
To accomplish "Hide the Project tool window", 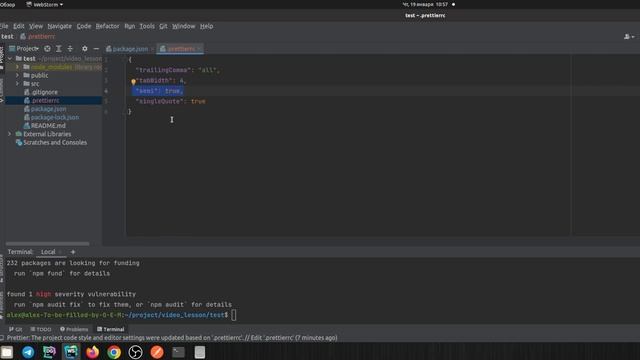I will pyautogui.click(x=96, y=49).
